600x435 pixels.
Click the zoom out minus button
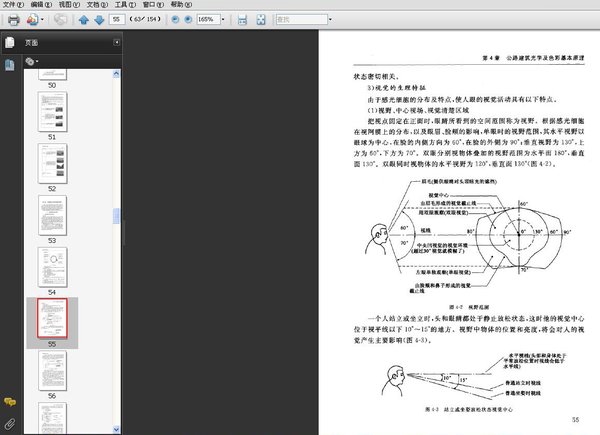[x=176, y=19]
